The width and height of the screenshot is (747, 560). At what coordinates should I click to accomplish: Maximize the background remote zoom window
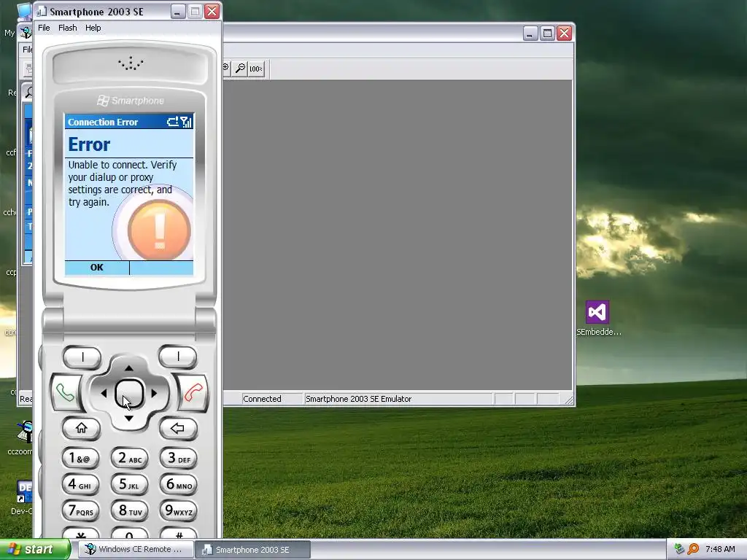point(547,33)
